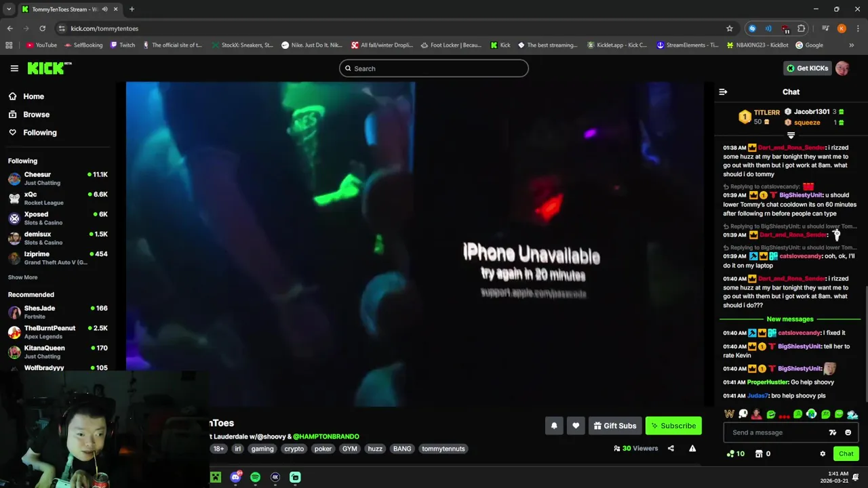The width and height of the screenshot is (868, 488).
Task: Expand Show More under Following
Action: tap(22, 277)
